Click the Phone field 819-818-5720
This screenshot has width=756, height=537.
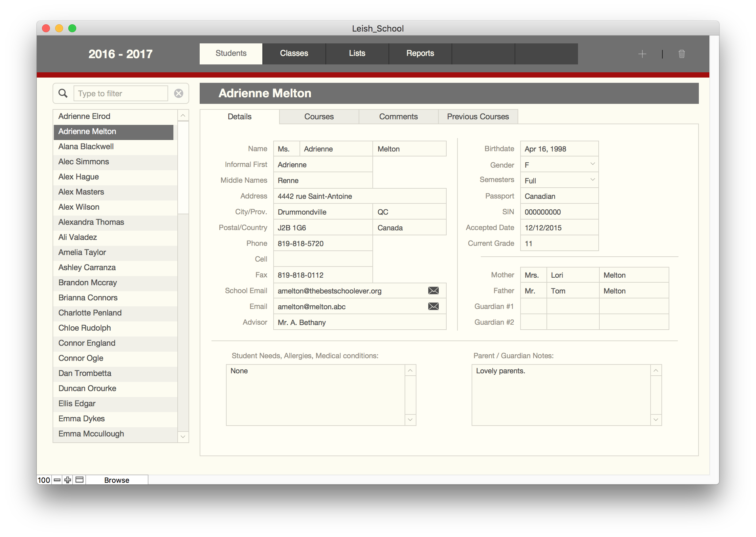pyautogui.click(x=323, y=244)
